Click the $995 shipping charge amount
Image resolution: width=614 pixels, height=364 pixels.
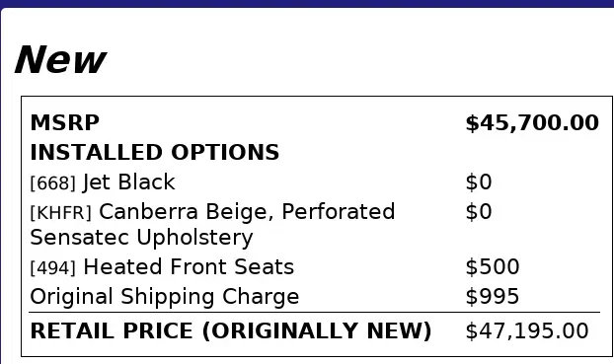(x=493, y=296)
